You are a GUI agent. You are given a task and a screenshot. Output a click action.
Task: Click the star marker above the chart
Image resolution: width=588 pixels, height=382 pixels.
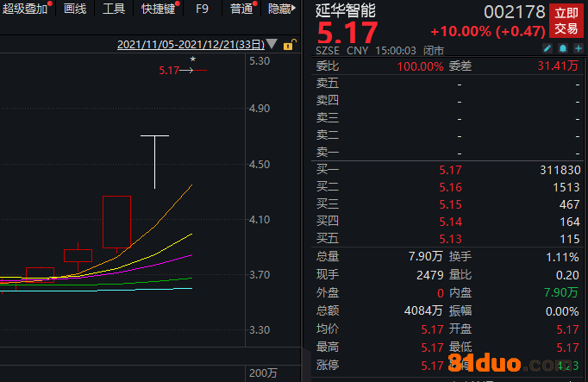click(x=193, y=59)
